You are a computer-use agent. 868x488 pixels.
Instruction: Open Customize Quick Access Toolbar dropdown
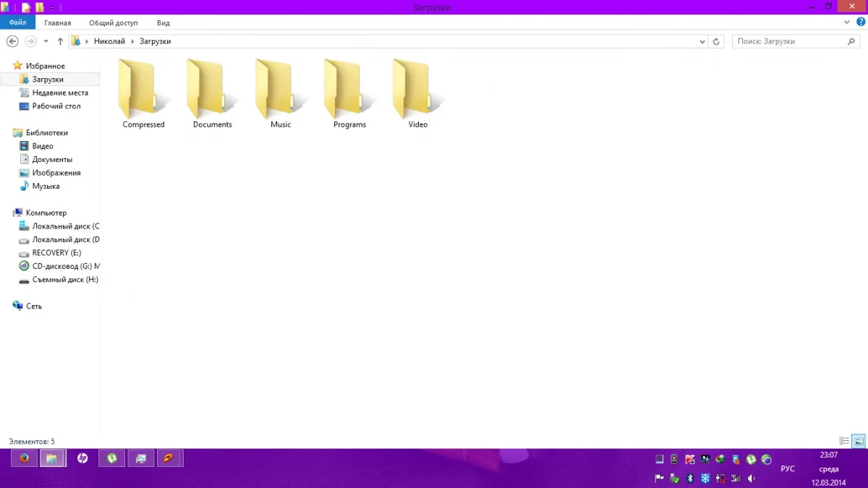[x=52, y=8]
